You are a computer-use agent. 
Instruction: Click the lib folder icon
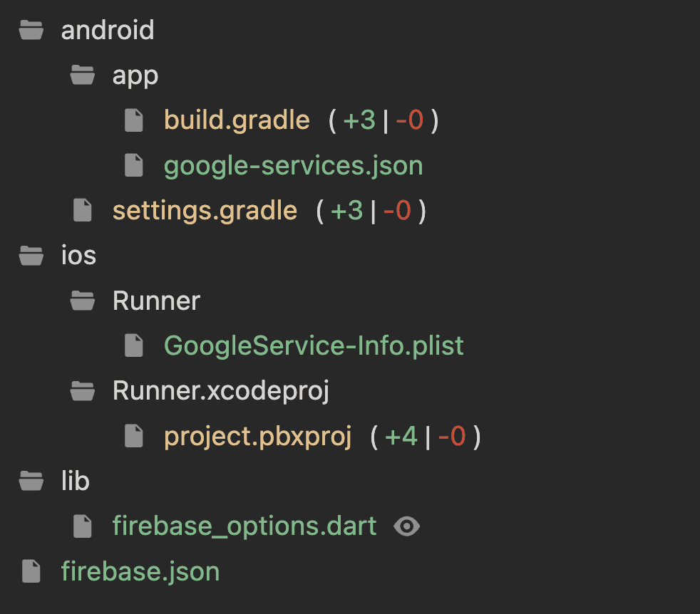tap(31, 481)
